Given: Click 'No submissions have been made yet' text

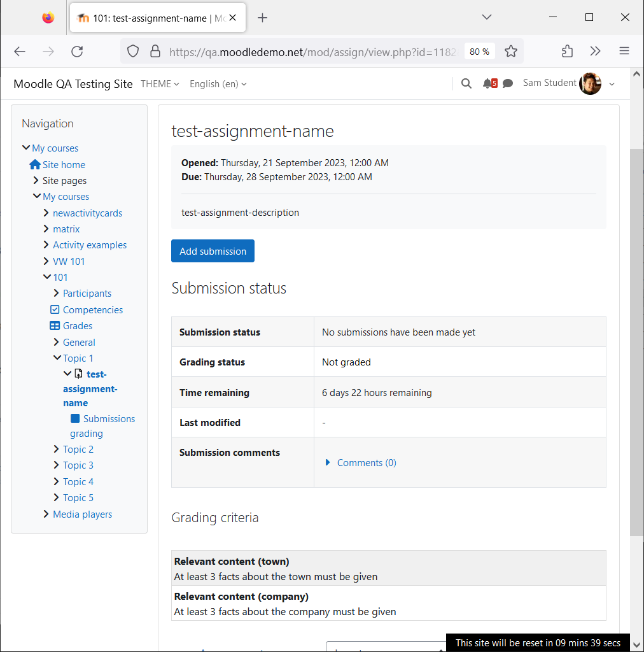Looking at the screenshot, I should [x=398, y=332].
